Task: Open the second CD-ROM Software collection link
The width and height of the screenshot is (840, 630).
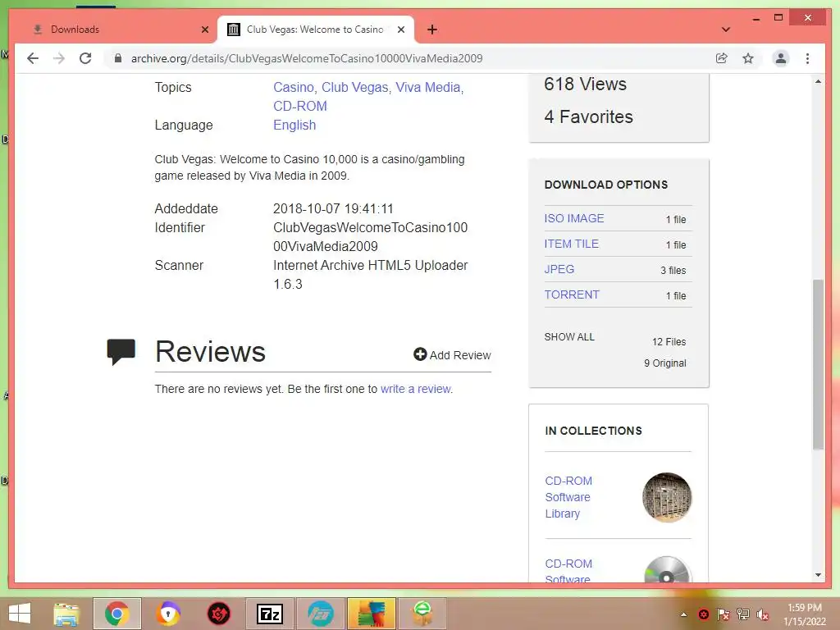Action: pyautogui.click(x=568, y=571)
